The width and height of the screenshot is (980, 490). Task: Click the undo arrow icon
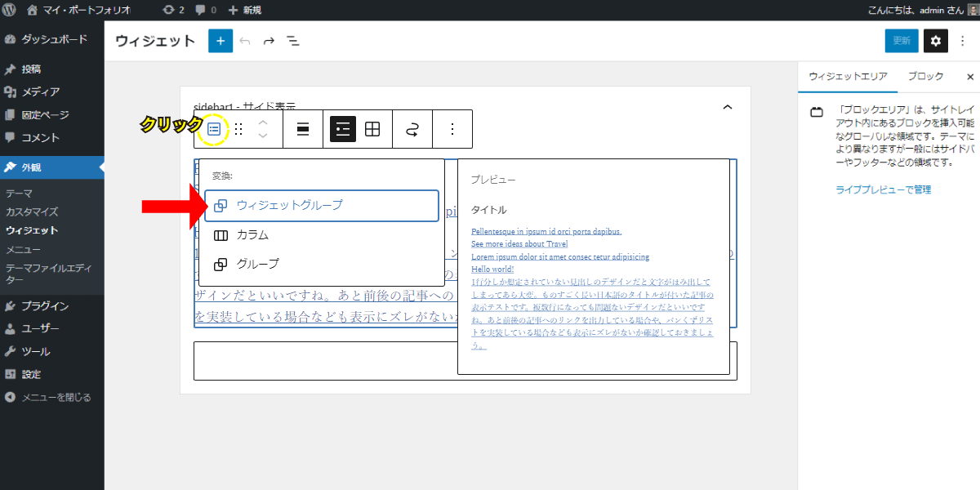tap(245, 41)
